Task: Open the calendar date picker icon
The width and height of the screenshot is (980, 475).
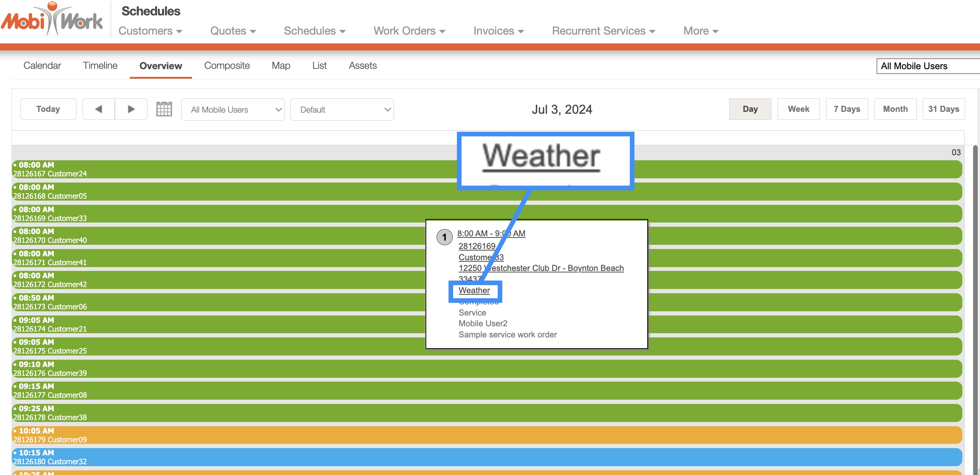Action: [164, 109]
